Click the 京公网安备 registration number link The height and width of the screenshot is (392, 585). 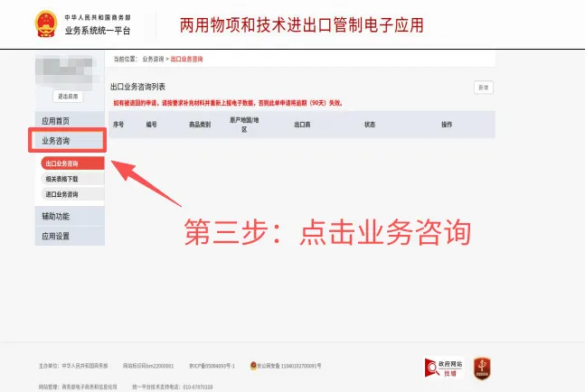tap(289, 366)
